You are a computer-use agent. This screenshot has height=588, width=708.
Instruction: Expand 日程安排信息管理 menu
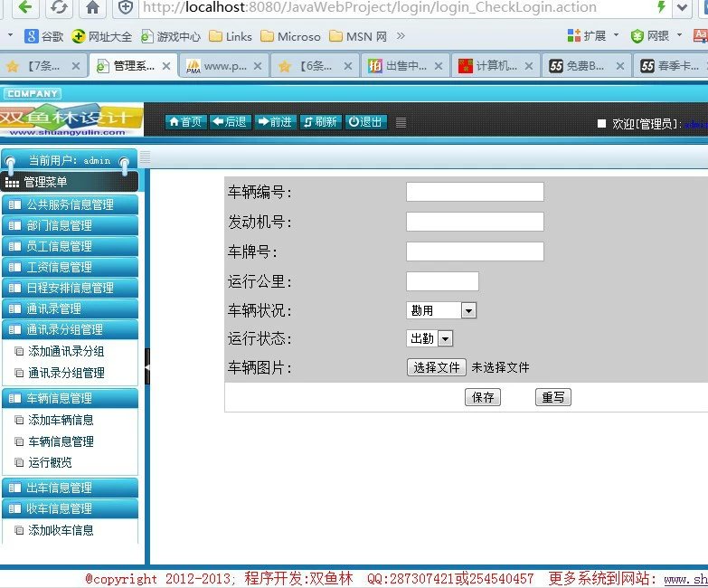pyautogui.click(x=70, y=288)
